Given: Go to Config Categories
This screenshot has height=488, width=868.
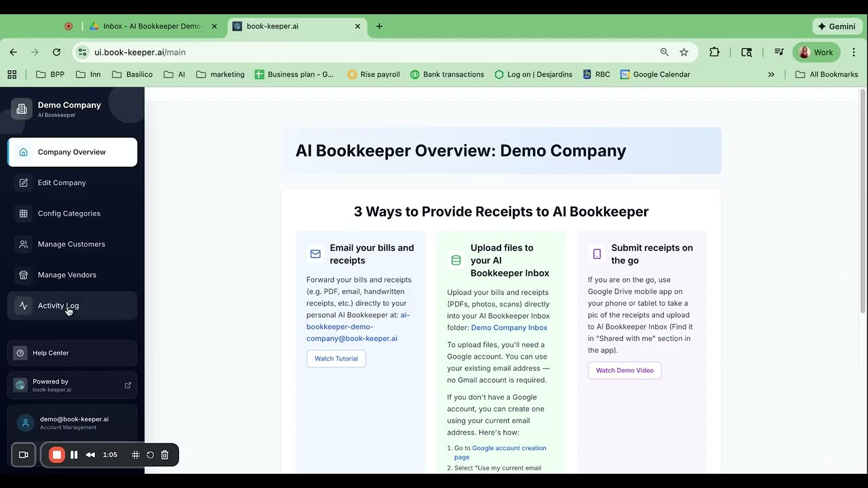Looking at the screenshot, I should pos(72,213).
